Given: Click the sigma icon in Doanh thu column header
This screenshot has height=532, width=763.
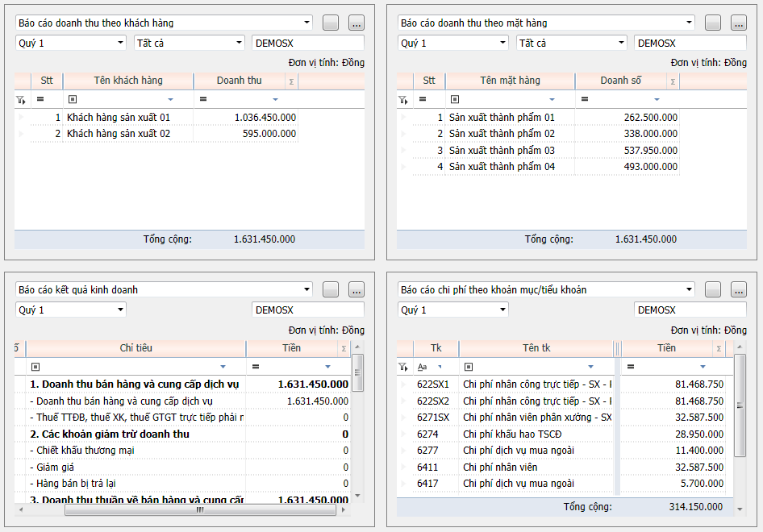Looking at the screenshot, I should click(x=291, y=81).
